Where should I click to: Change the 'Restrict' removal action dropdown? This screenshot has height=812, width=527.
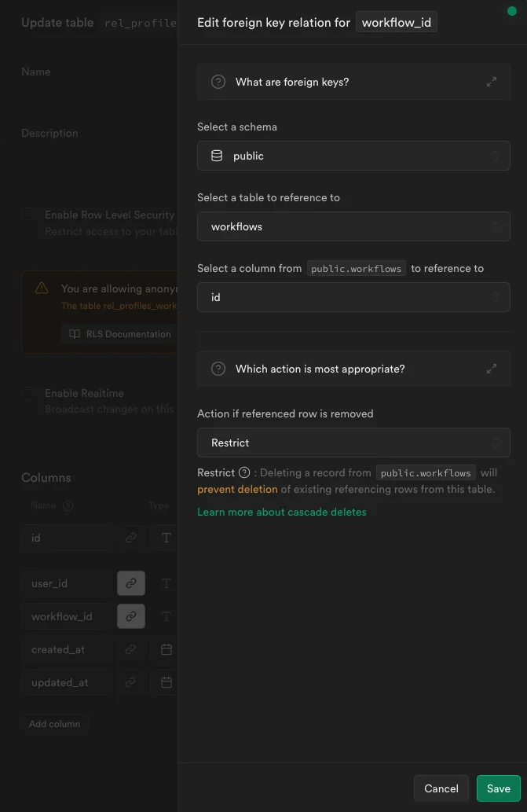(353, 442)
